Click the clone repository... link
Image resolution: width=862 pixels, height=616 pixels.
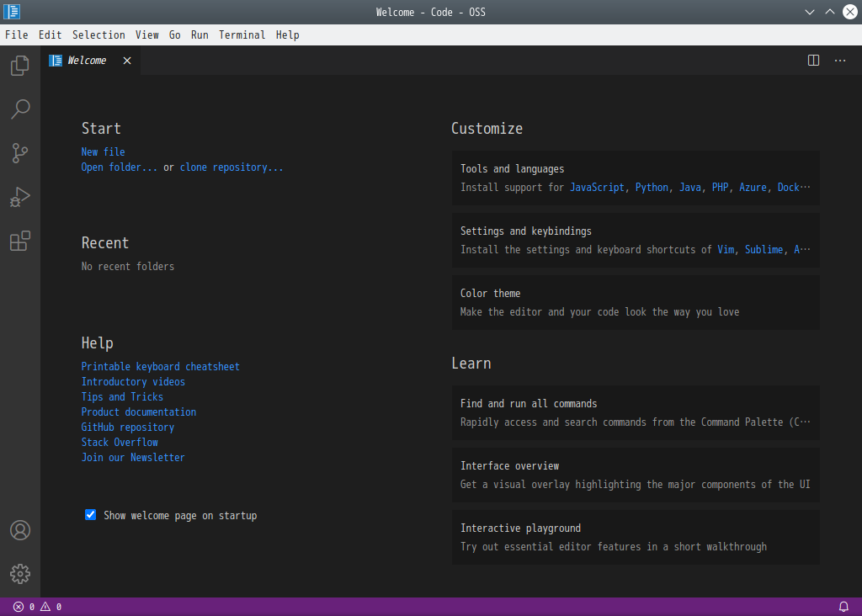231,167
